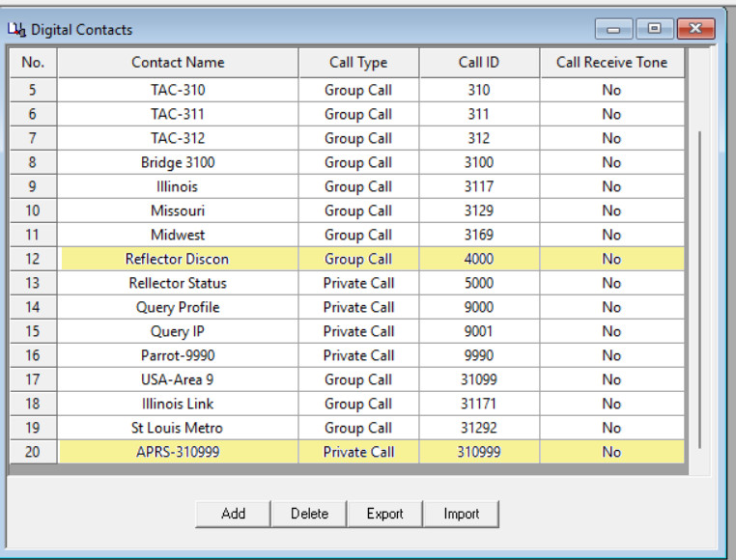Screen dimensions: 736x560
Task: Click Call ID cell 310999
Action: click(479, 452)
